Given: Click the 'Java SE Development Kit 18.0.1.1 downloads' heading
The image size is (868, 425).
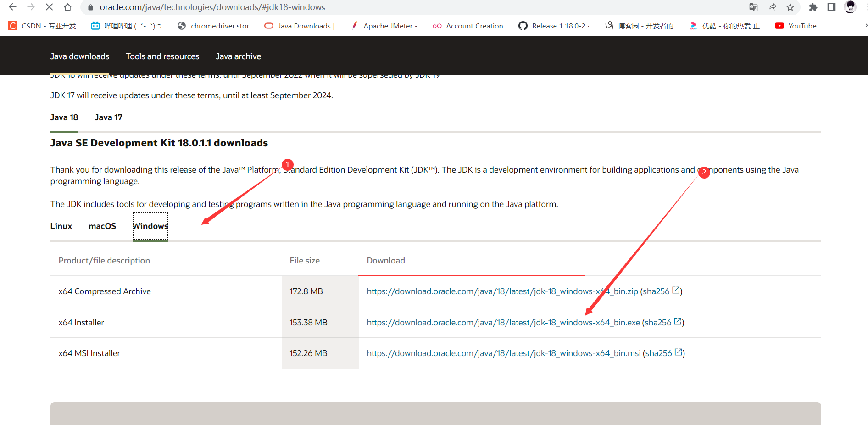Looking at the screenshot, I should click(159, 143).
